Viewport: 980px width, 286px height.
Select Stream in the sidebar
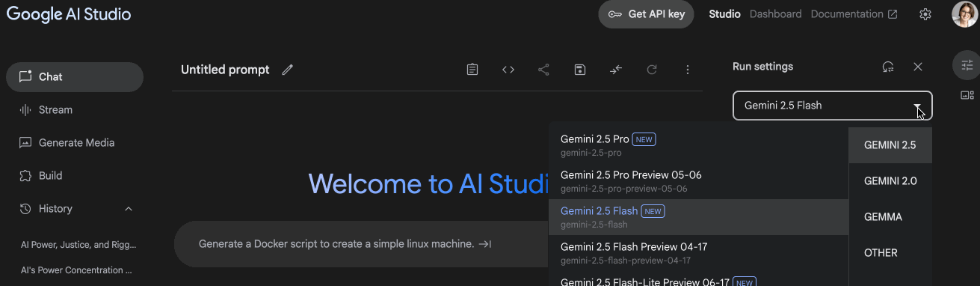(75, 109)
